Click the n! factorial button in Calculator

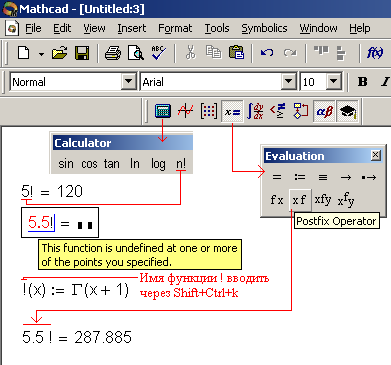point(181,164)
